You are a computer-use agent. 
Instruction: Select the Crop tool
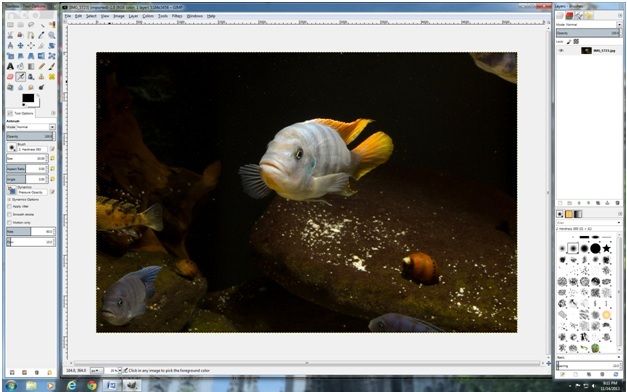[x=41, y=45]
